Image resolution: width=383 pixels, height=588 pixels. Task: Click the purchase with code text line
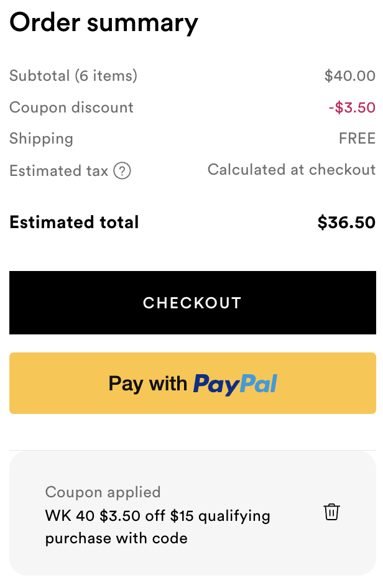pos(116,538)
